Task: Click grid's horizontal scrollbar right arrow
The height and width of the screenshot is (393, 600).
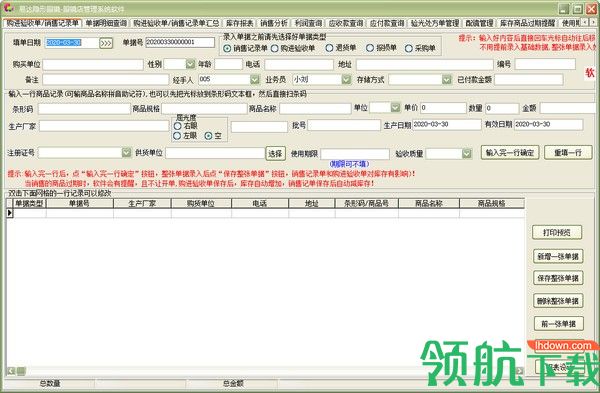Action: 520,370
